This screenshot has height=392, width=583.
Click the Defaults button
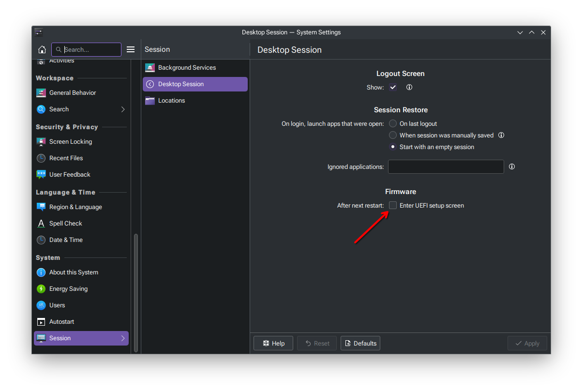[360, 343]
